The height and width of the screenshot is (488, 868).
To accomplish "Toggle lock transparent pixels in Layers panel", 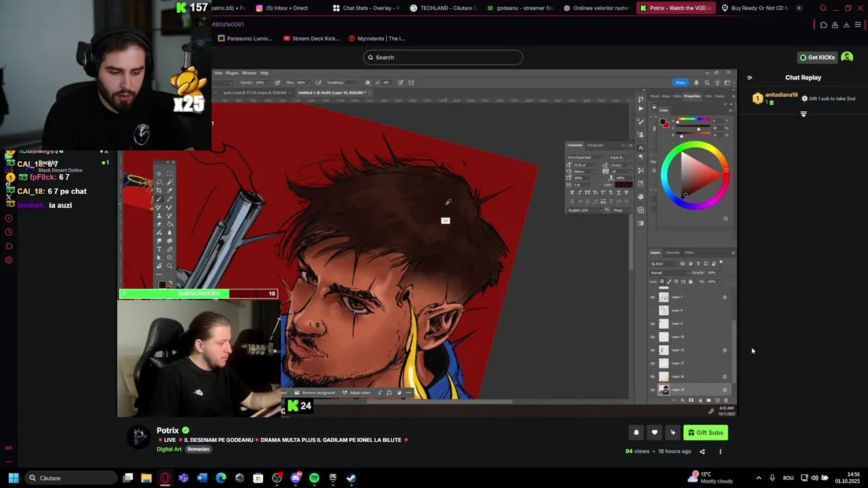I will pyautogui.click(x=662, y=281).
